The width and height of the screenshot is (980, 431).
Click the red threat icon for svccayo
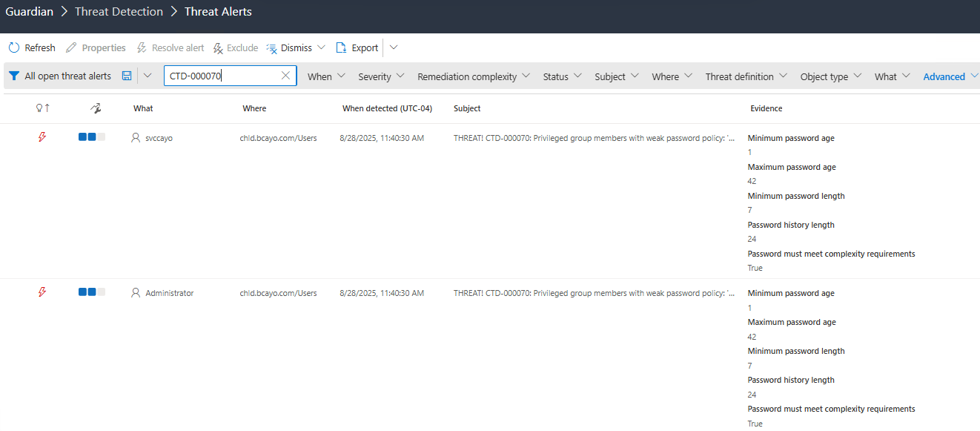tap(42, 137)
